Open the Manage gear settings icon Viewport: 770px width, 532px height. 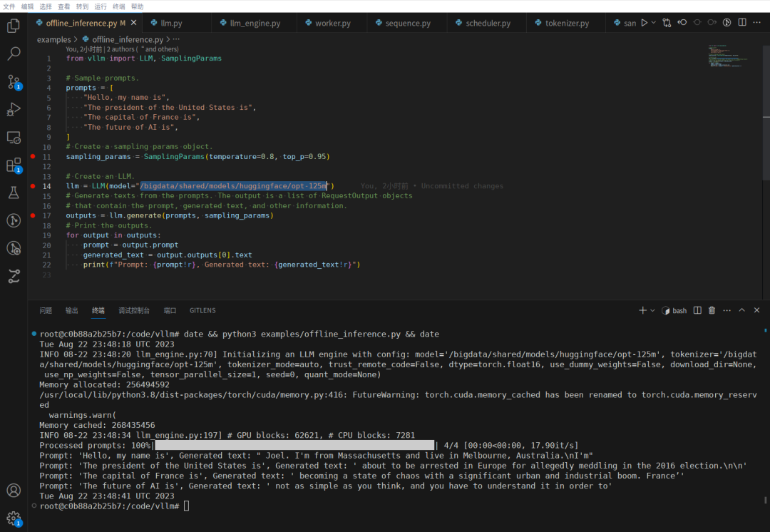click(x=14, y=518)
